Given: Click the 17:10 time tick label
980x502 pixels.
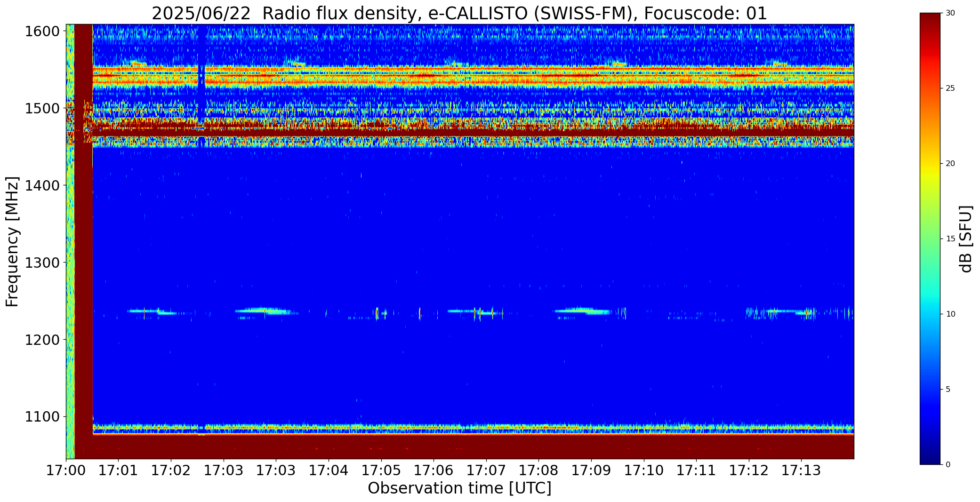Looking at the screenshot, I should (x=643, y=470).
